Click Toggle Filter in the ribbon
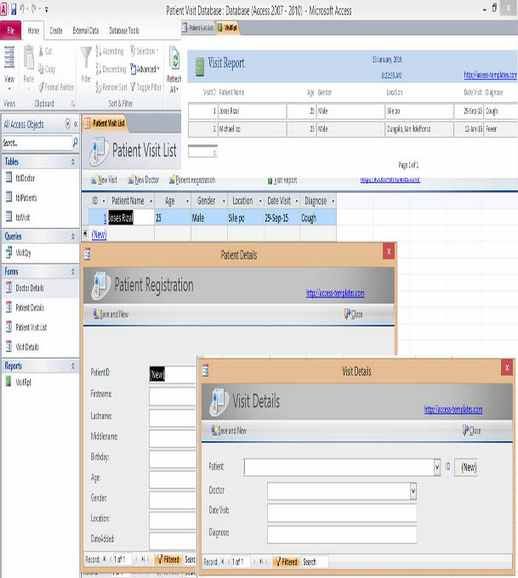Viewport: 518px width, 578px height. (146, 87)
